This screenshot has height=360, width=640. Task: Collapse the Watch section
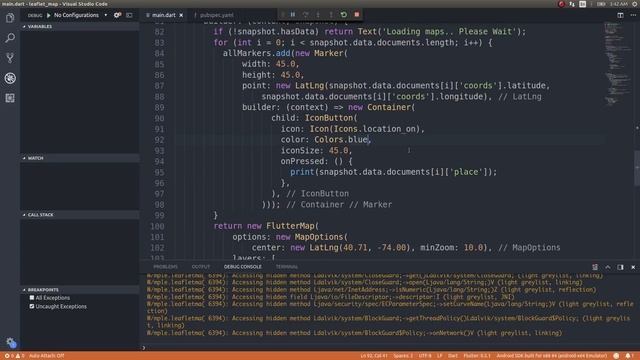(x=80, y=158)
